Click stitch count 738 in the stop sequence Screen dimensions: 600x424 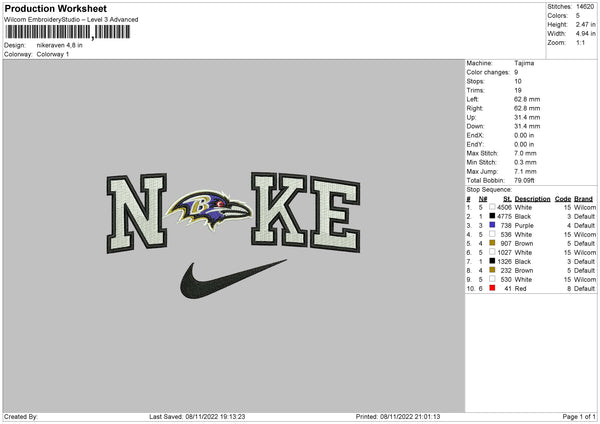pos(506,225)
